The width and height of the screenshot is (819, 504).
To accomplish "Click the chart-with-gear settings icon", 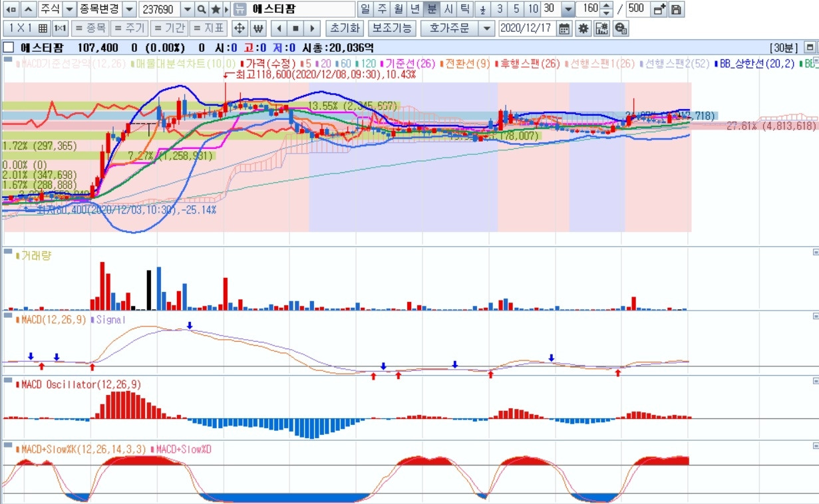I will point(602,29).
